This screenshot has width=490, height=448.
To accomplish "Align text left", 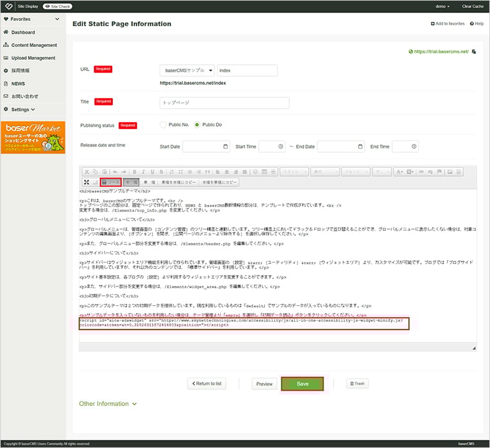I will [x=218, y=172].
